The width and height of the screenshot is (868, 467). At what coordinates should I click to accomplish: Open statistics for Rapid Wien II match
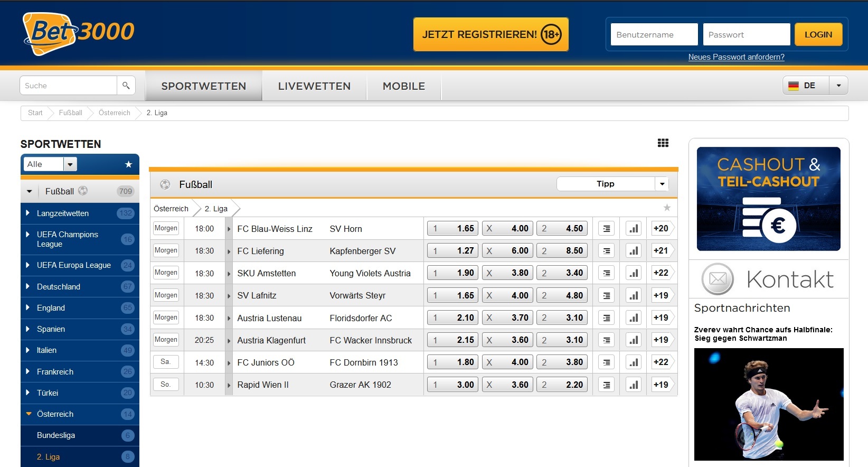pyautogui.click(x=633, y=385)
